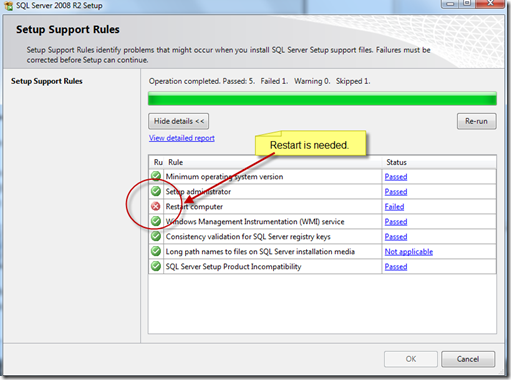Click check icon beside Long path names rule
The height and width of the screenshot is (380, 511).
pyautogui.click(x=156, y=251)
